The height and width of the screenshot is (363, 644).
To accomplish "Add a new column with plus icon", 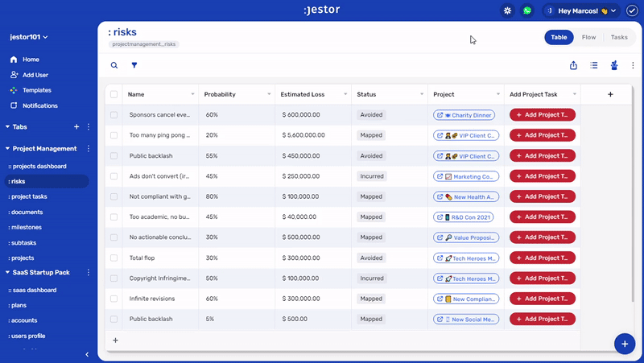I will 610,94.
